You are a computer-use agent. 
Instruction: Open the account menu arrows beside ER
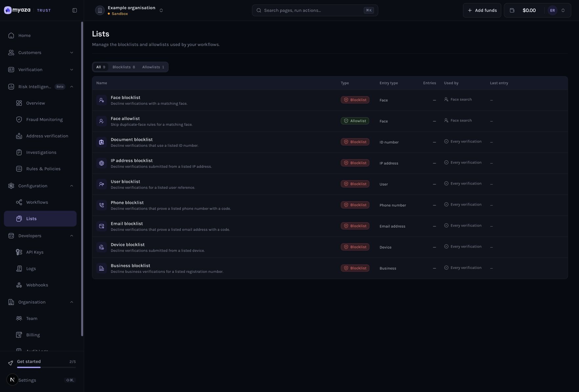[x=563, y=10]
